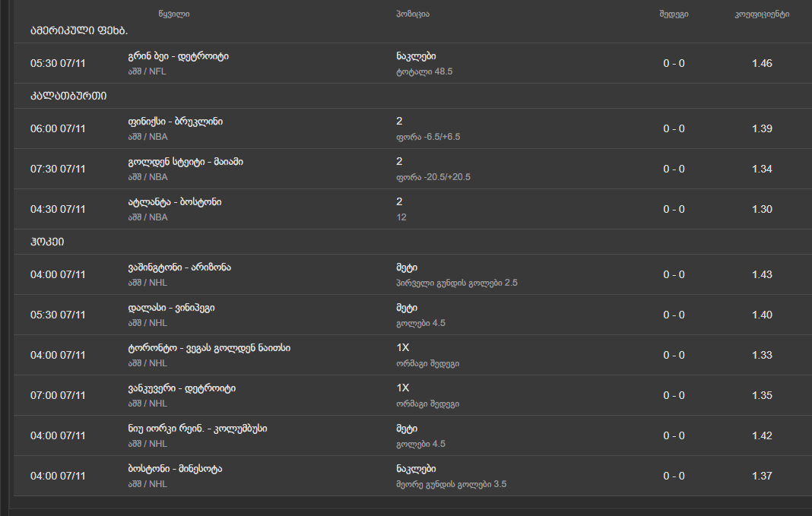Click the კოეფიციენტი column header

pos(762,14)
